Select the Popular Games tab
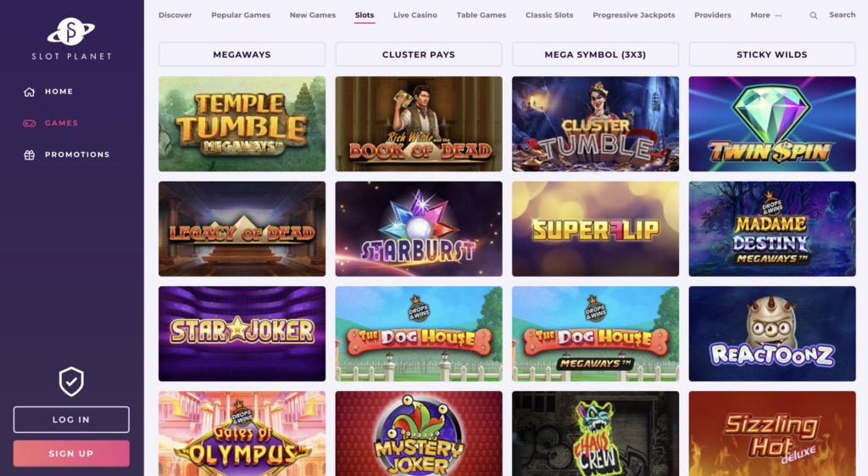Image resolution: width=868 pixels, height=476 pixels. coord(241,15)
